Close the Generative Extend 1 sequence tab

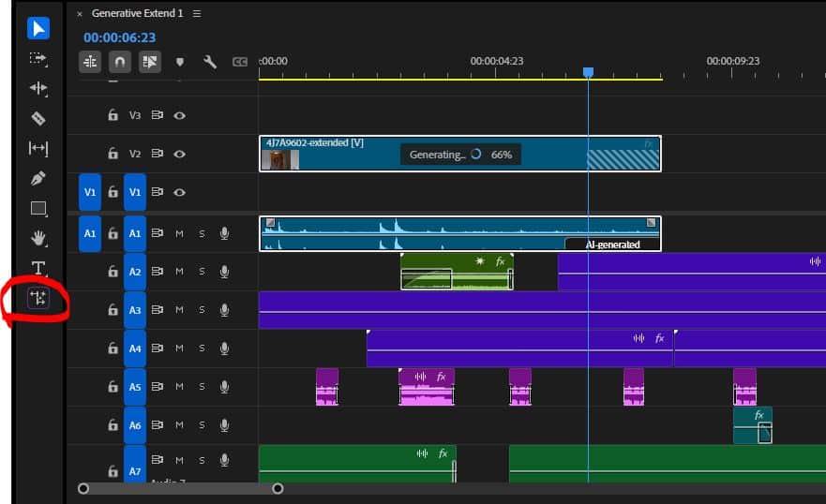coord(80,14)
